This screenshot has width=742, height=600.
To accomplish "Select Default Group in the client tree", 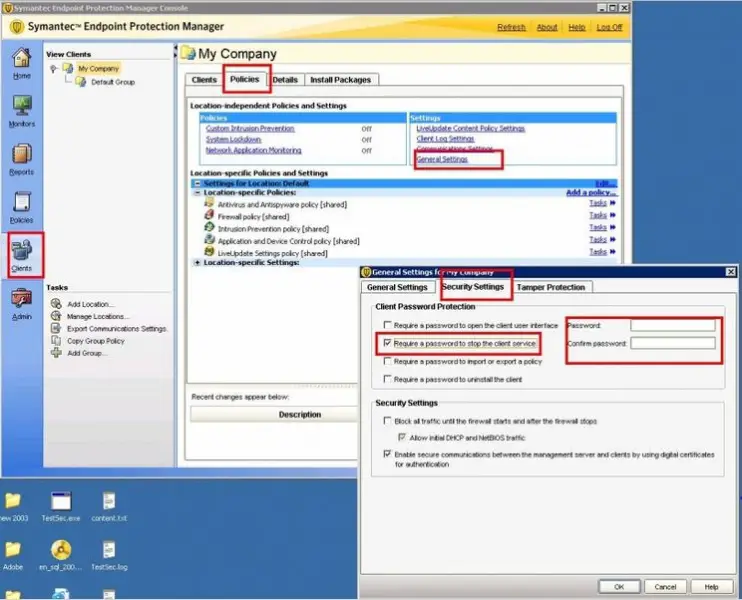I will coord(113,82).
